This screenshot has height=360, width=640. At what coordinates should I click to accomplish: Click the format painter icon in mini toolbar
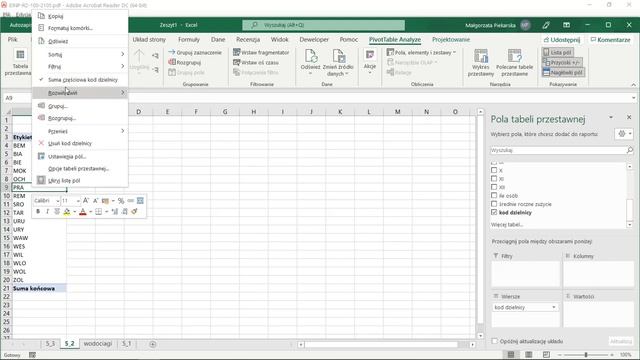[x=134, y=211]
